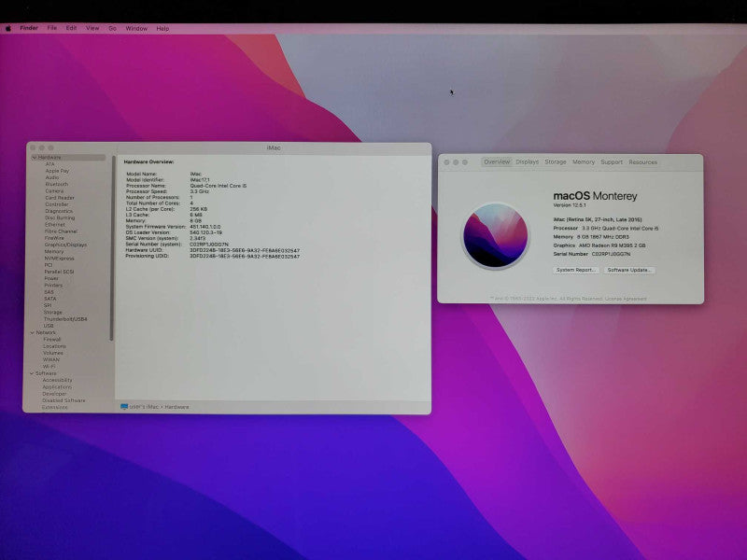Select SATA in the sidebar

[50, 299]
